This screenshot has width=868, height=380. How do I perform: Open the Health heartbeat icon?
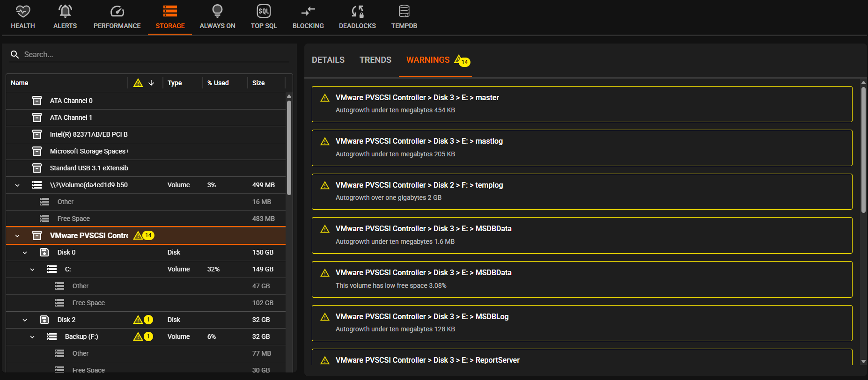(x=23, y=11)
